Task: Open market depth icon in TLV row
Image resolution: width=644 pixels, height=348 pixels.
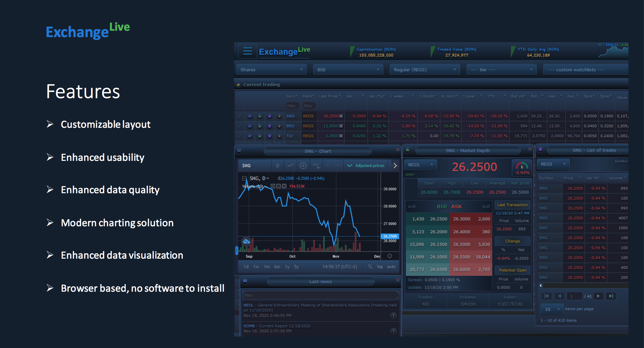Action: [260, 136]
